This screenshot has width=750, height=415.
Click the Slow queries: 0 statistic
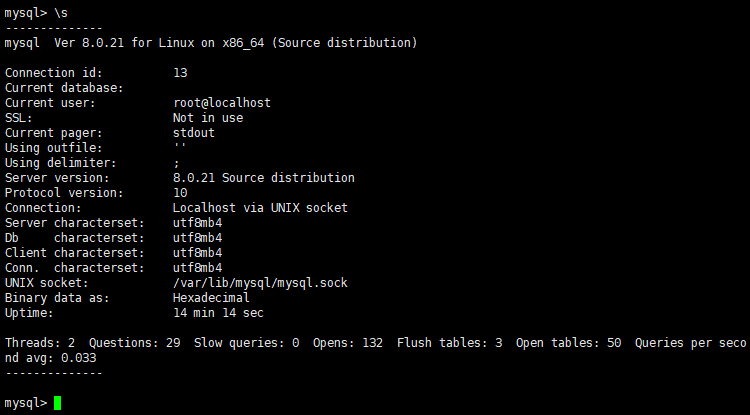pyautogui.click(x=246, y=343)
